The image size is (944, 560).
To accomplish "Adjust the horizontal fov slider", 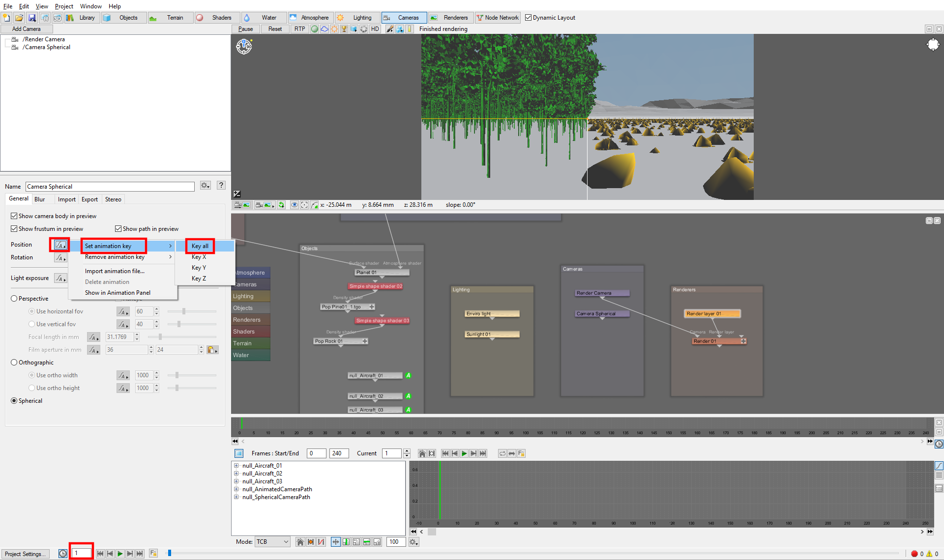I will point(184,311).
